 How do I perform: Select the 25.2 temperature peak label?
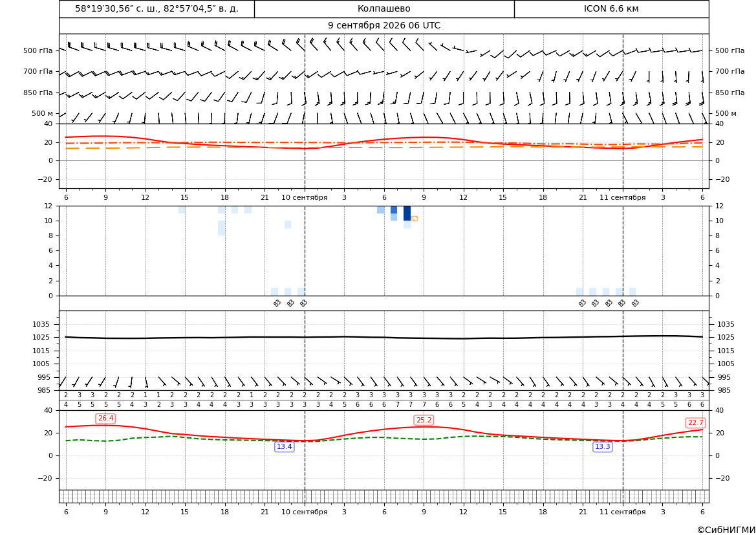pyautogui.click(x=424, y=420)
